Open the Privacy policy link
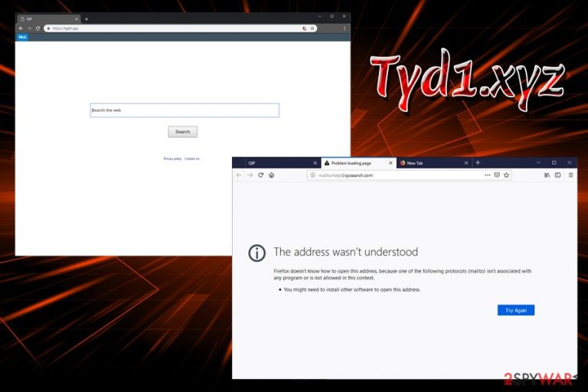Viewport: 588px width, 392px height. pyautogui.click(x=172, y=158)
